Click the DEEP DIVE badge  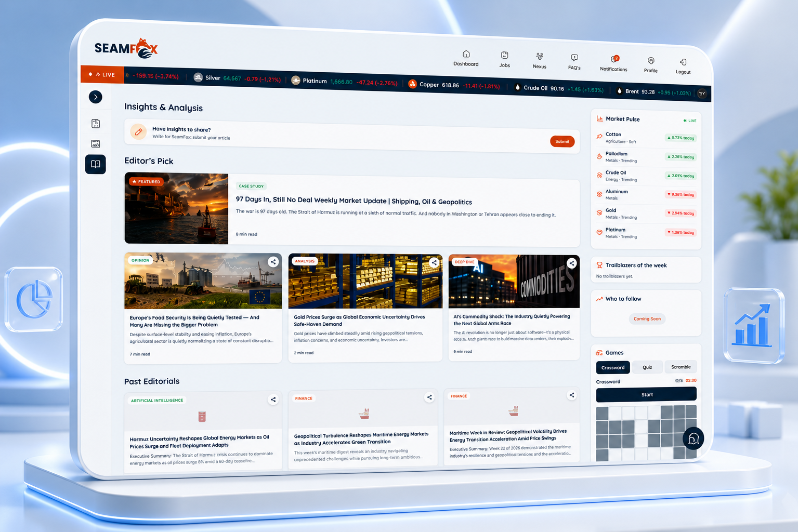[464, 262]
